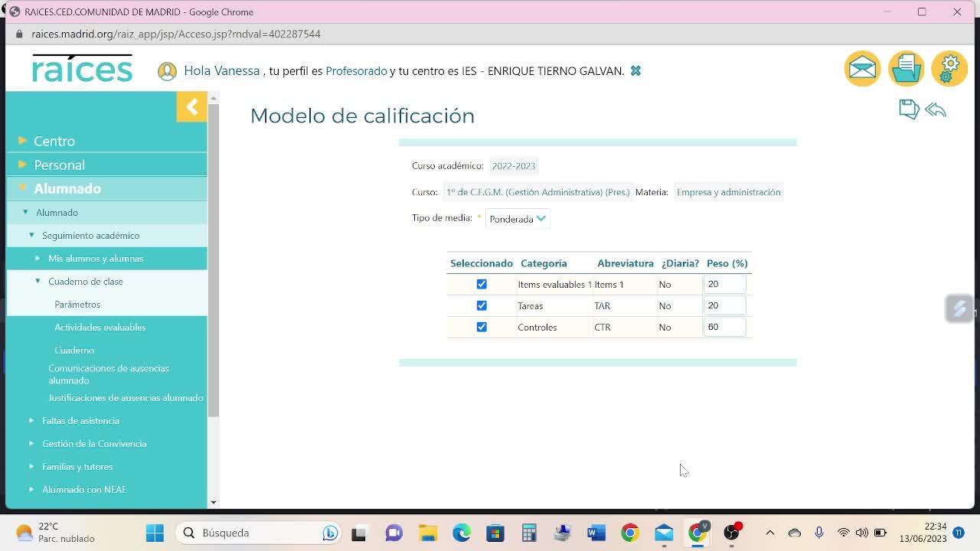The width and height of the screenshot is (980, 551).
Task: Open the weather widget showing 22°C
Action: coord(55,533)
